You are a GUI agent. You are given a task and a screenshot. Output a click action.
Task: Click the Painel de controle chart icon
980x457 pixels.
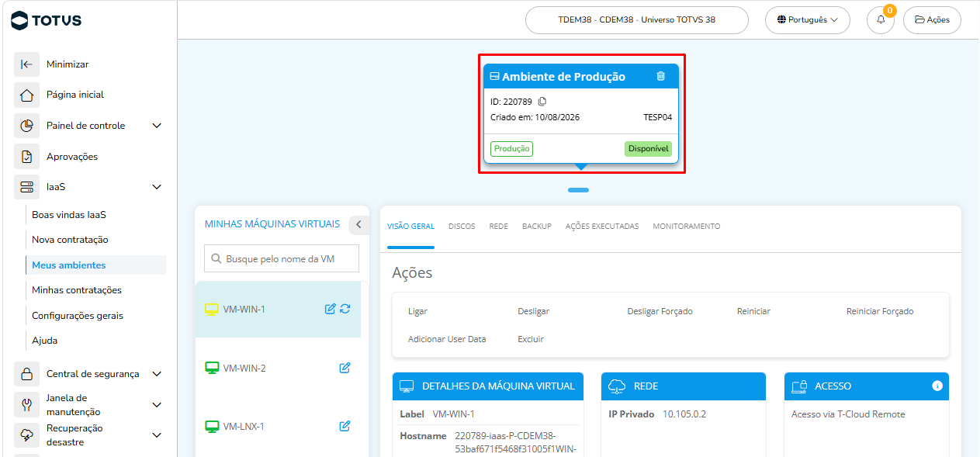click(26, 126)
